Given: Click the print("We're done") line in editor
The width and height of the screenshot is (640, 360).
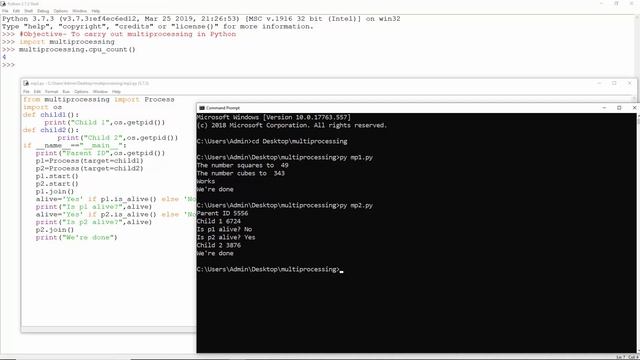Looking at the screenshot, I should [76, 238].
